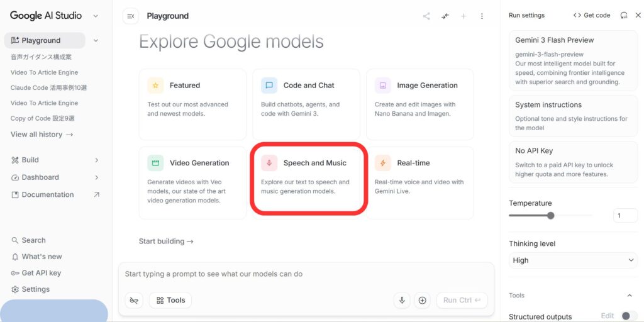Click the prompt text input field

[x=306, y=274]
